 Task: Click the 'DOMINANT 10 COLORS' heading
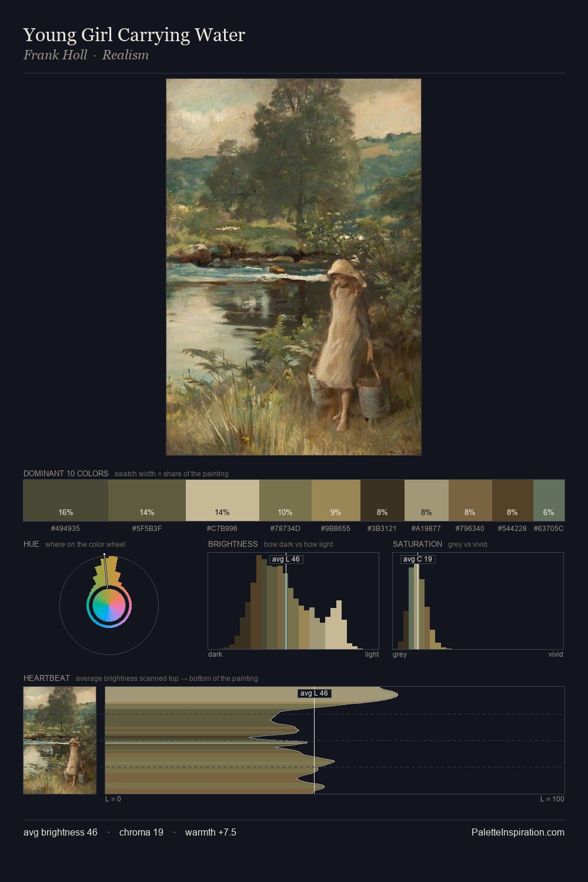point(66,473)
